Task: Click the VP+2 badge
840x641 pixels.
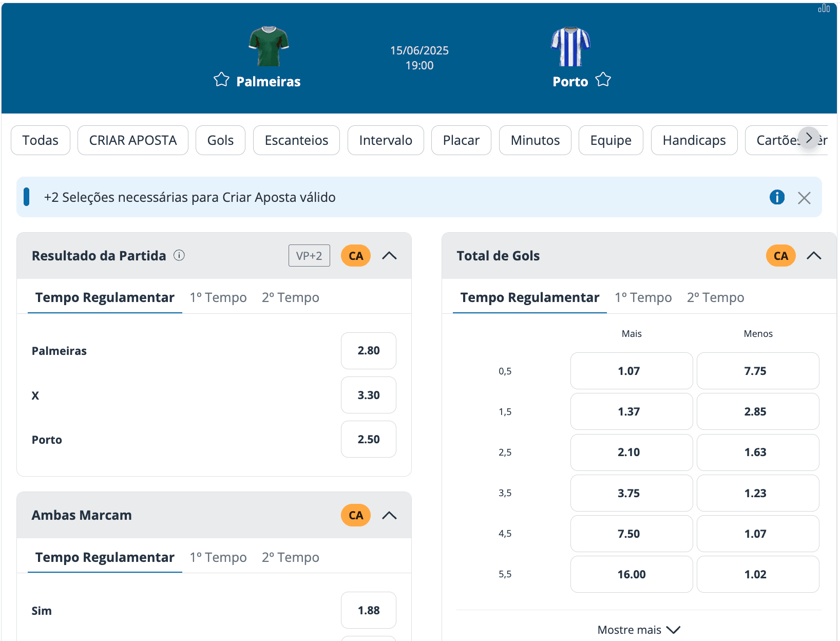Action: (309, 256)
